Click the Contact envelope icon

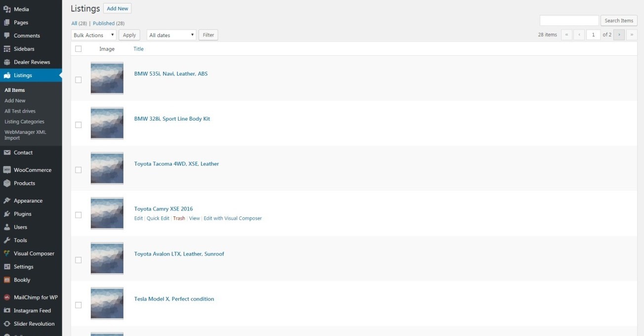(7, 153)
